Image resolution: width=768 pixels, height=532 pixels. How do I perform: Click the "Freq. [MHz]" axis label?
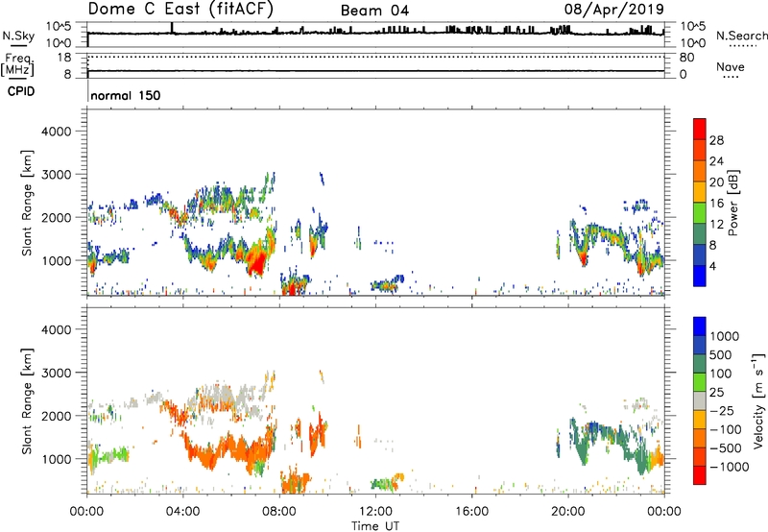[17, 65]
